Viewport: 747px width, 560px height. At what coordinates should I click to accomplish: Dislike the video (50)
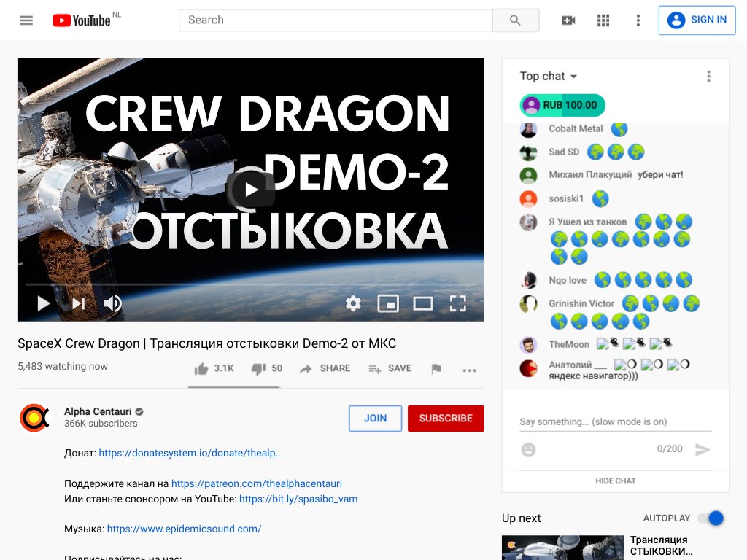pos(267,368)
